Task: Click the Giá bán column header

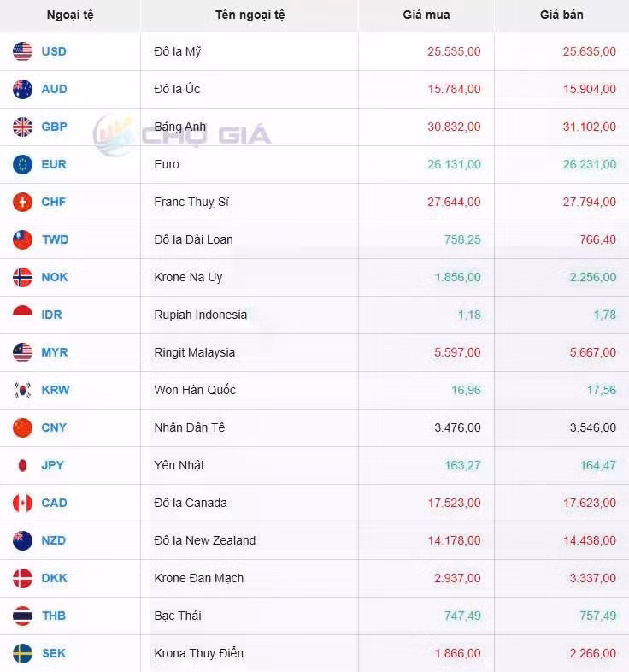Action: point(561,15)
